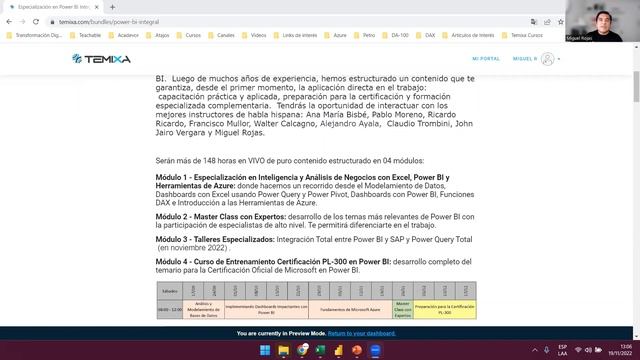Open Excel from the taskbar

(x=320, y=350)
